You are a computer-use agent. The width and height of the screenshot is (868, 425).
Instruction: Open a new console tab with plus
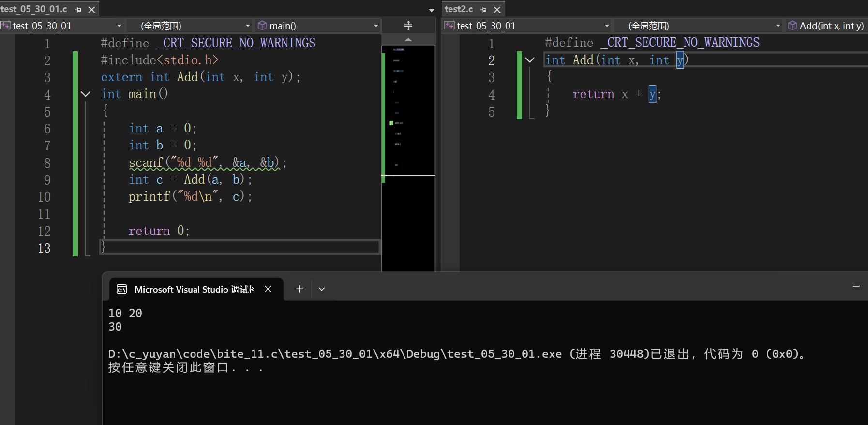pyautogui.click(x=299, y=289)
